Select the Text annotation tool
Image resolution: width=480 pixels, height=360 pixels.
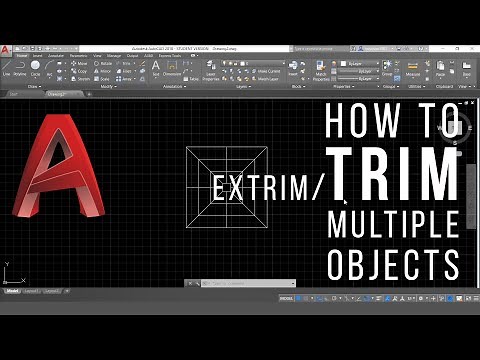tap(156, 68)
